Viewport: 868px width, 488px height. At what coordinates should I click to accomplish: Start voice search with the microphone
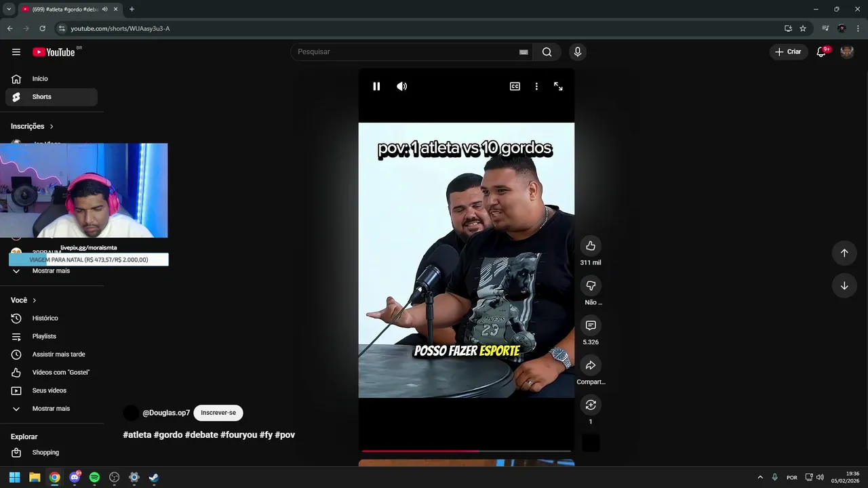(x=577, y=52)
